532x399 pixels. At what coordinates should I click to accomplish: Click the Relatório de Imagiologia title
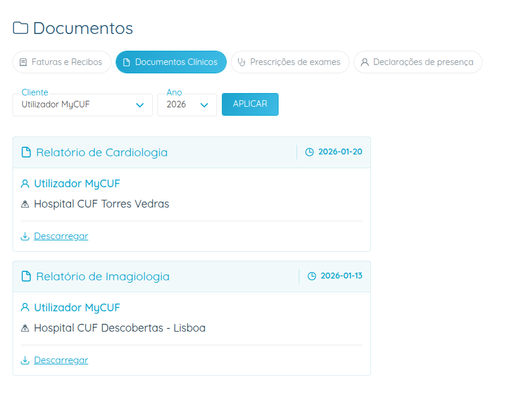click(x=103, y=277)
